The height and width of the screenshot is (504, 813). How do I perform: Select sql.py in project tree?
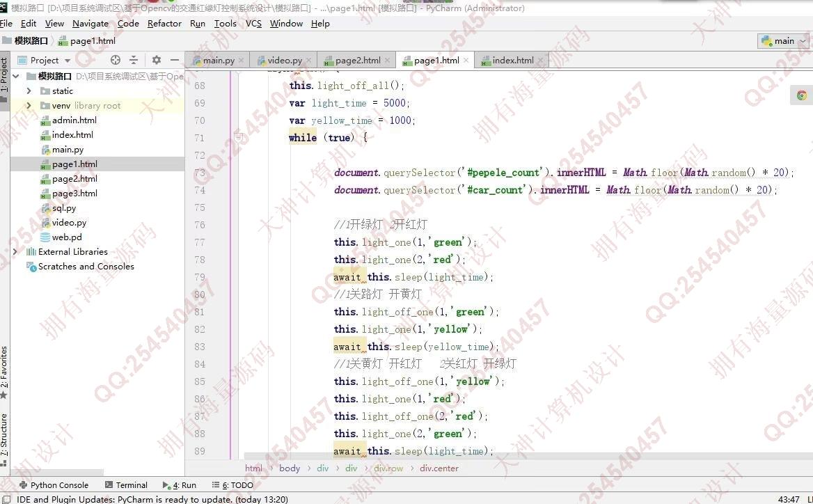64,208
